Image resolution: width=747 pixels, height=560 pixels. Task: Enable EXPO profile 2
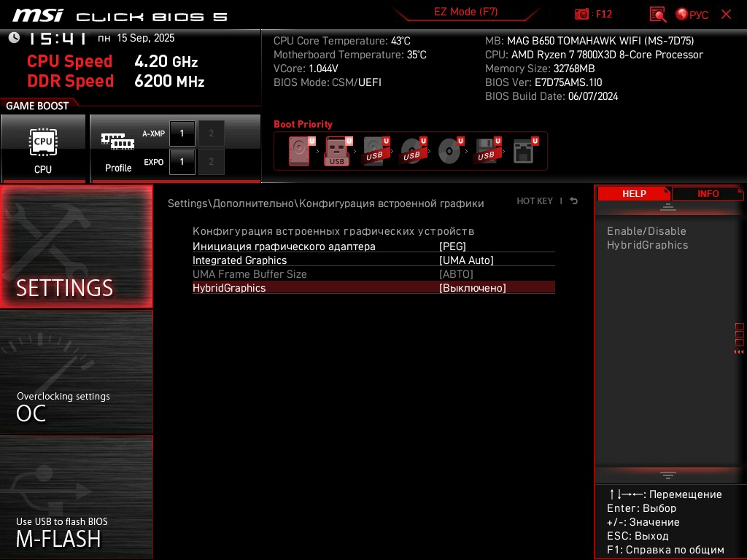(211, 162)
